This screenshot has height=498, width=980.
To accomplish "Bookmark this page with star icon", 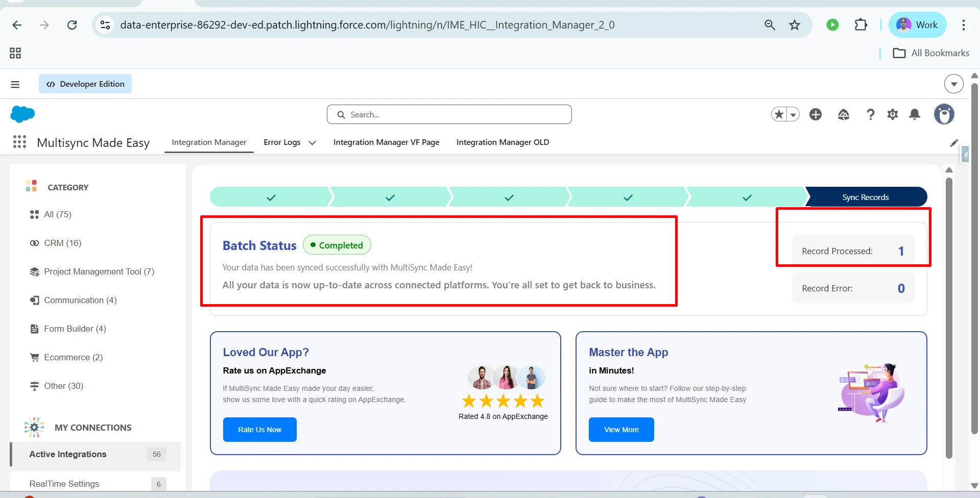I will click(795, 25).
